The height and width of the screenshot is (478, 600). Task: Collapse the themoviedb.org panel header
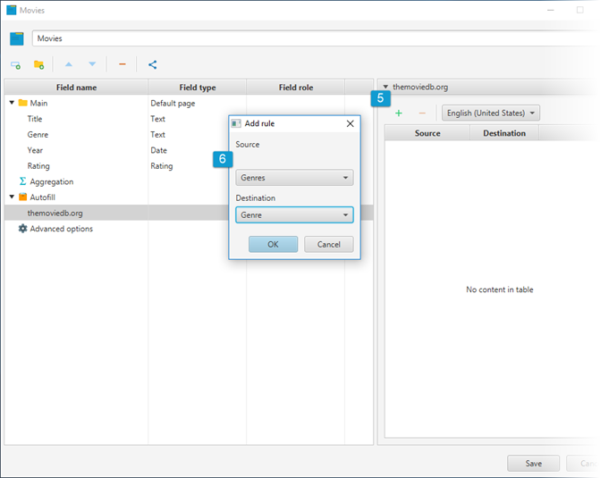click(x=386, y=87)
